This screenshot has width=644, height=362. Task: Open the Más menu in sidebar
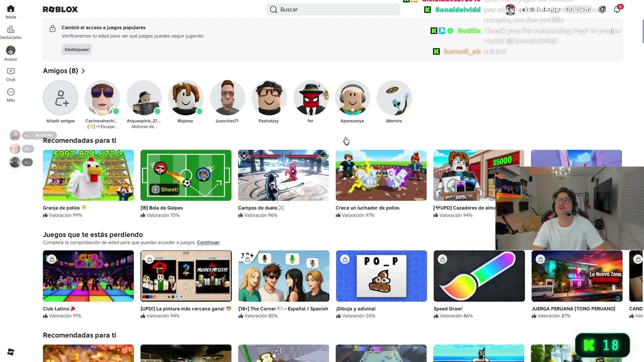pyautogui.click(x=11, y=95)
